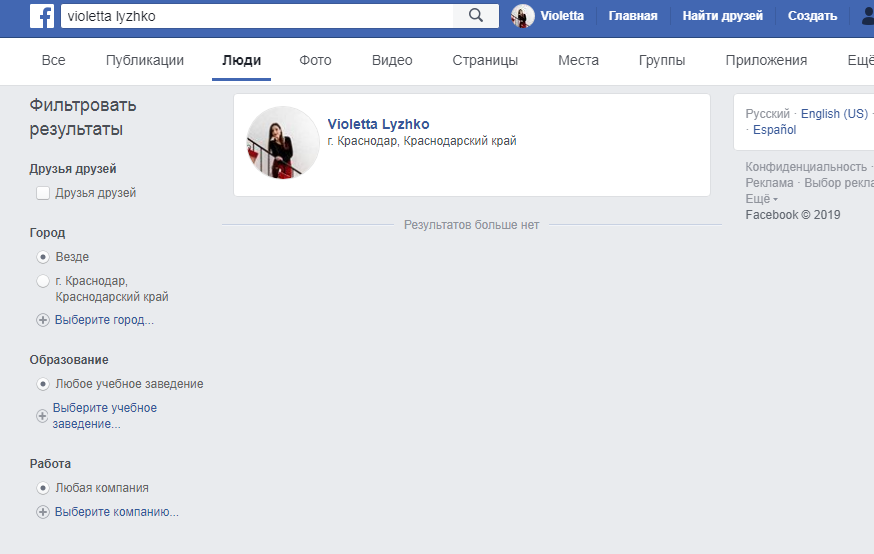Click the Выберите город link
Screen dimensions: 874x554
coord(104,320)
